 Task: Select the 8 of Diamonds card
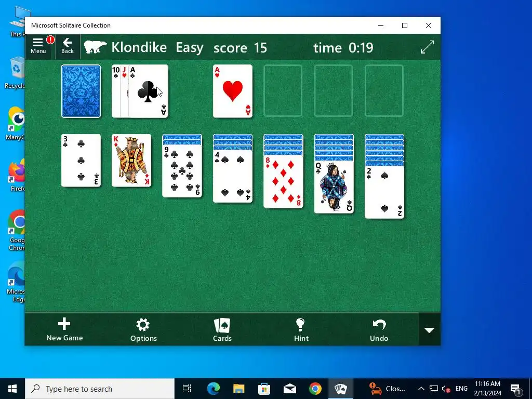click(283, 181)
